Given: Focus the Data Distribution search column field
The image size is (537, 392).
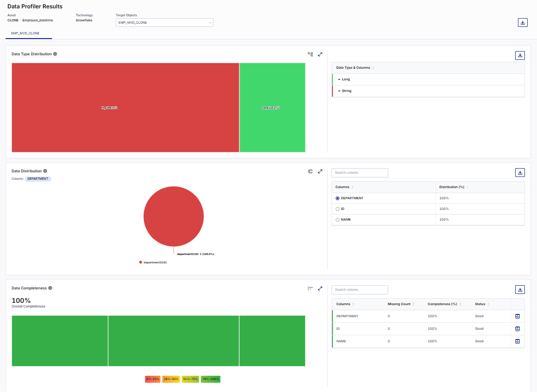Looking at the screenshot, I should pos(359,173).
